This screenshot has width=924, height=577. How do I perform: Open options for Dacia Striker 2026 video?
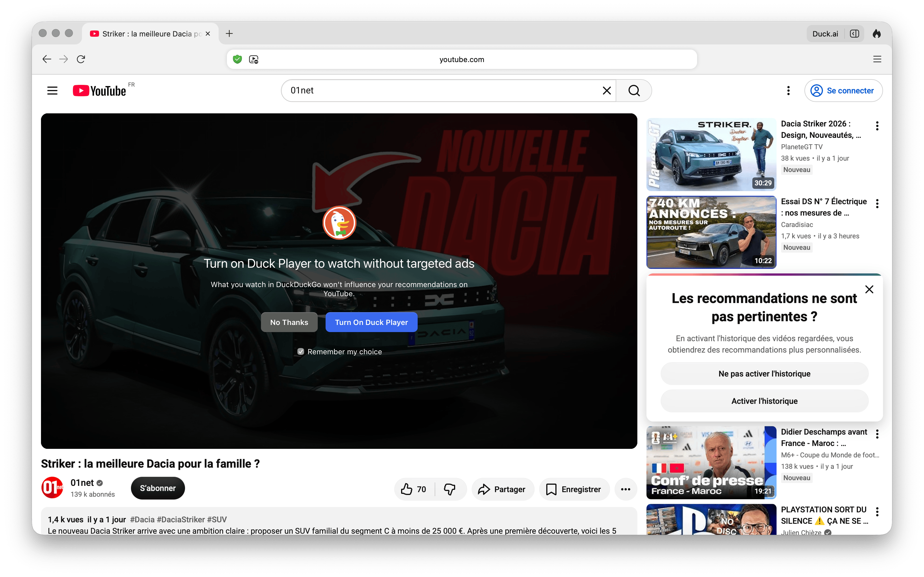[877, 126]
